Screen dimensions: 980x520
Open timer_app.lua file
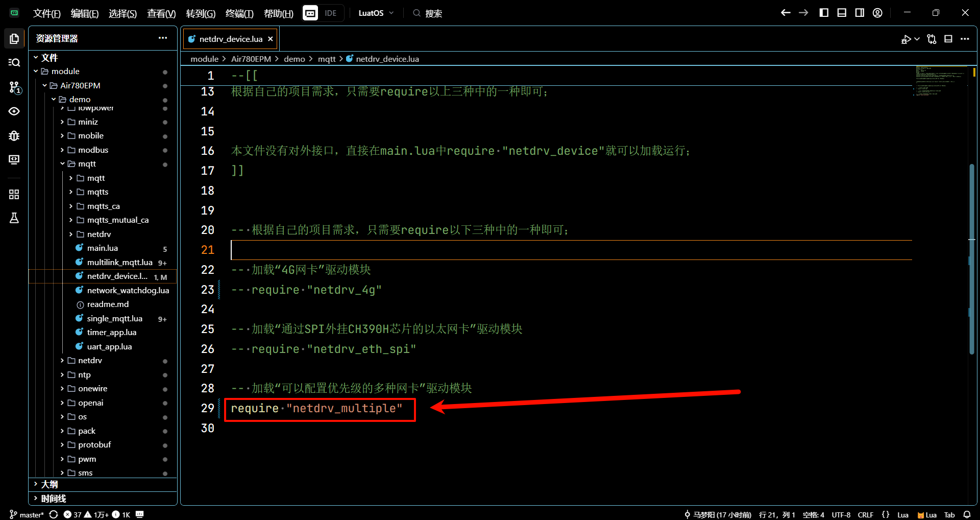[x=102, y=333]
